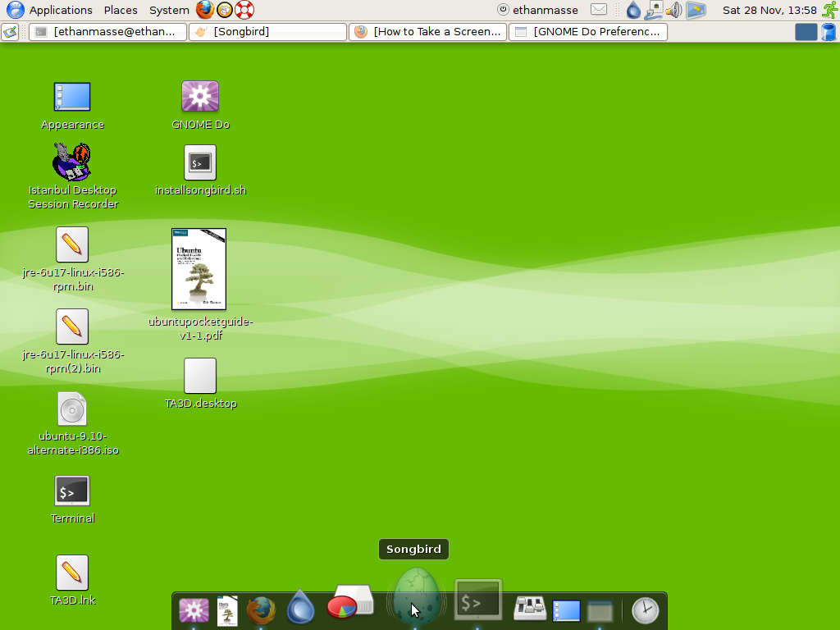Open a Terminal from the dock
Viewport: 840px width, 630px height.
477,601
